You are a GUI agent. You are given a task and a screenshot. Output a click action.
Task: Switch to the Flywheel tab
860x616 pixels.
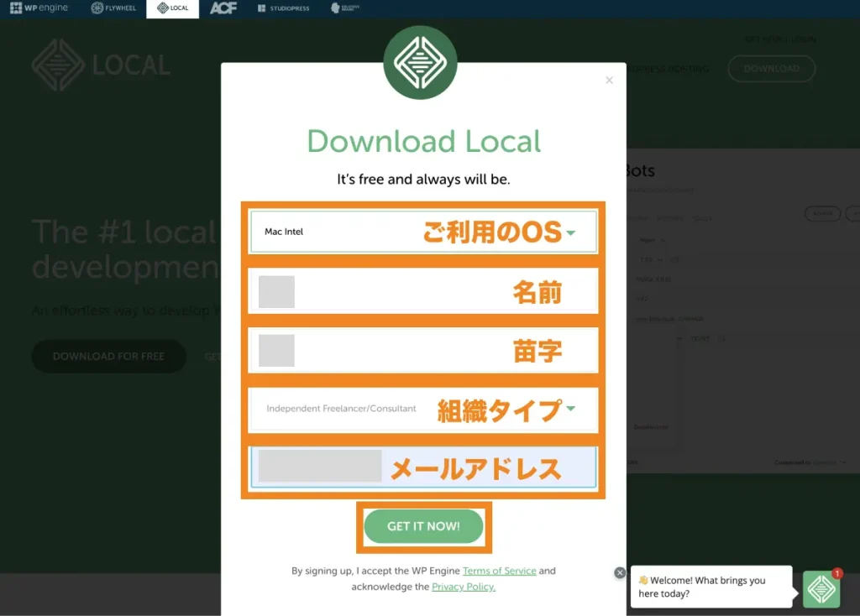113,8
